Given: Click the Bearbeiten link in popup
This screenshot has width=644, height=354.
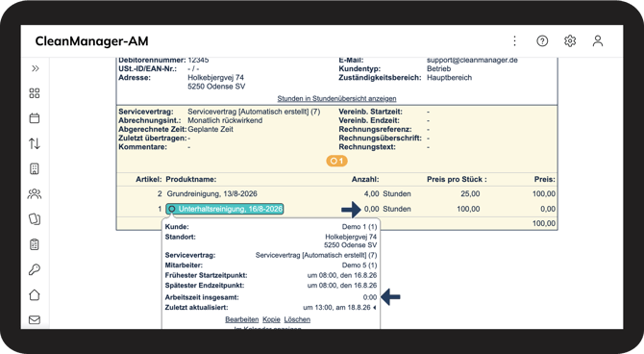Looking at the screenshot, I should click(x=242, y=319).
